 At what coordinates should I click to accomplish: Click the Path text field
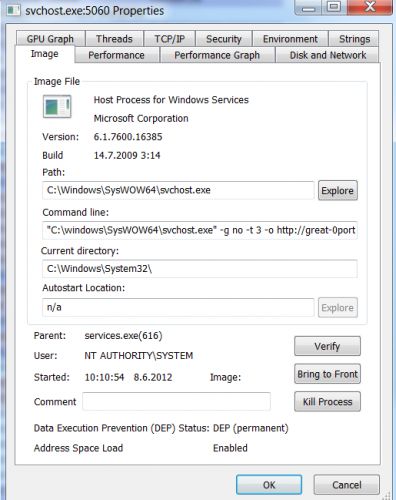pyautogui.click(x=178, y=190)
